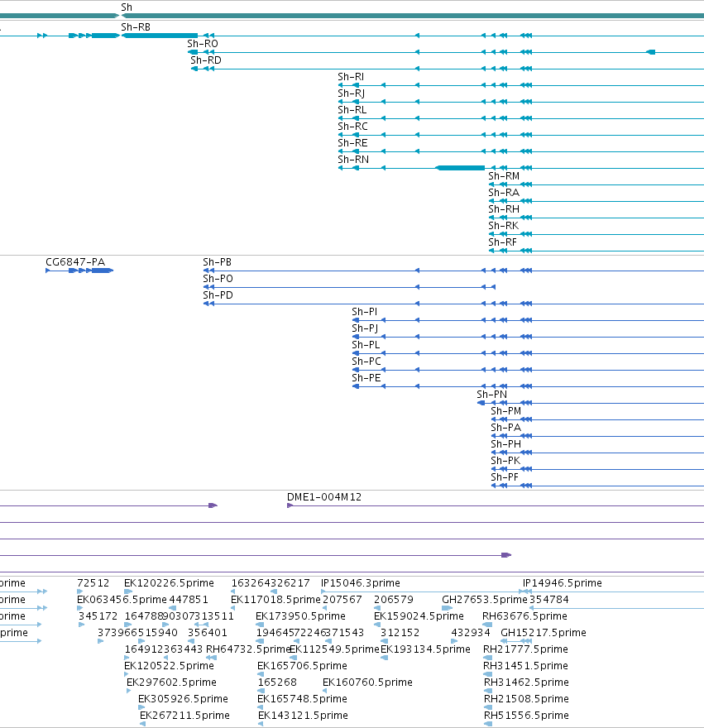Select the RH31451.5prime EST label
Viewport: 704px width, 728px height.
tap(525, 666)
